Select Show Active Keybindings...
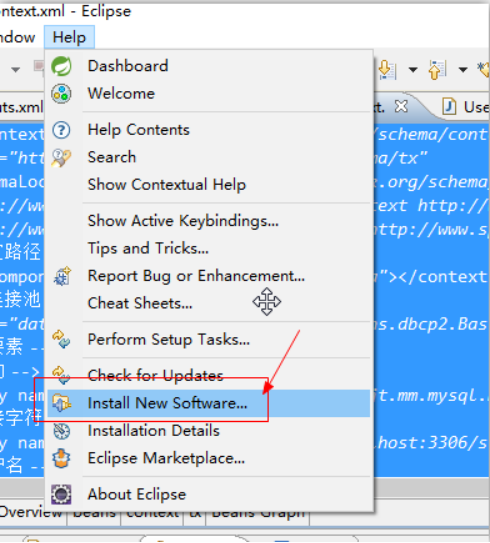 (209, 221)
